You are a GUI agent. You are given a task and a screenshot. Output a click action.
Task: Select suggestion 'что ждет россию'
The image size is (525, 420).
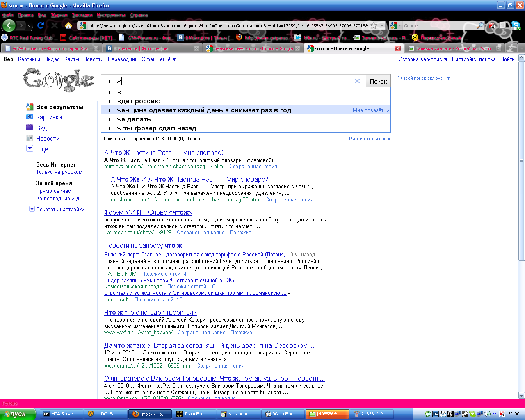pos(246,101)
